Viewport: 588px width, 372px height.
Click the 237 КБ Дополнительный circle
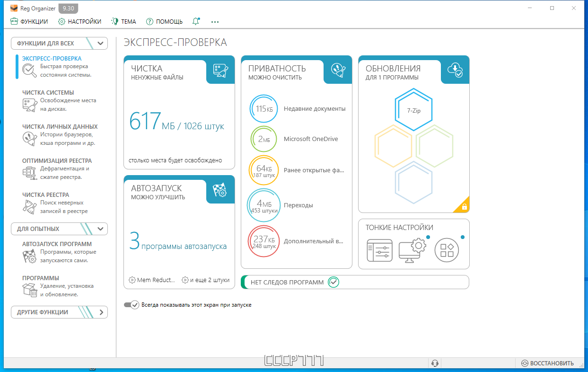[x=264, y=241]
